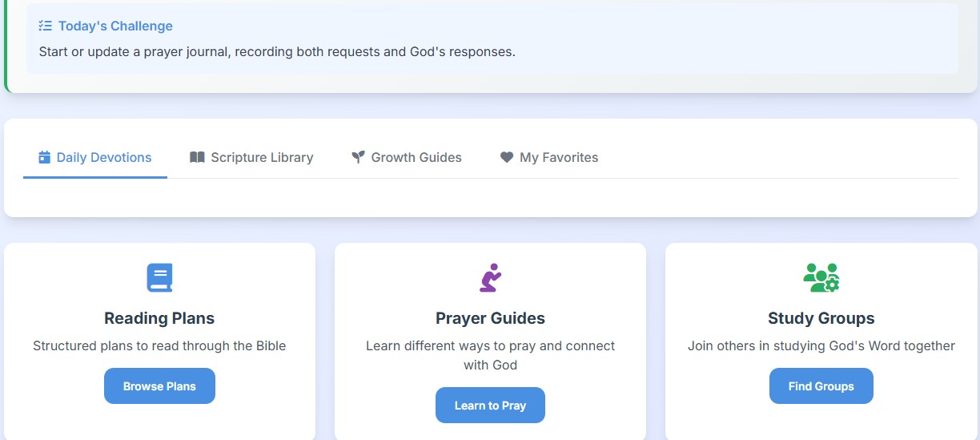
Task: Click the Learn to Pray button
Action: click(x=490, y=406)
